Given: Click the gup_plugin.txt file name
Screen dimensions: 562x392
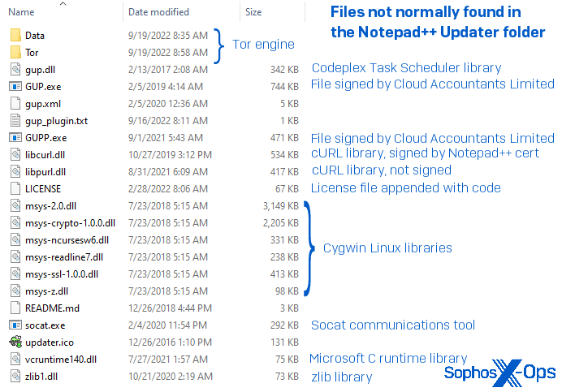Looking at the screenshot, I should [56, 121].
